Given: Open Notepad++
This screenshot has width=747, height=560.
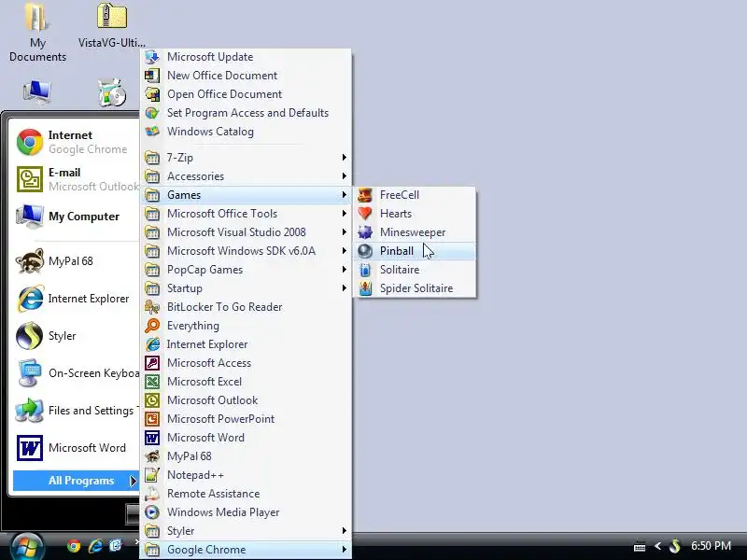Looking at the screenshot, I should (x=247, y=475).
